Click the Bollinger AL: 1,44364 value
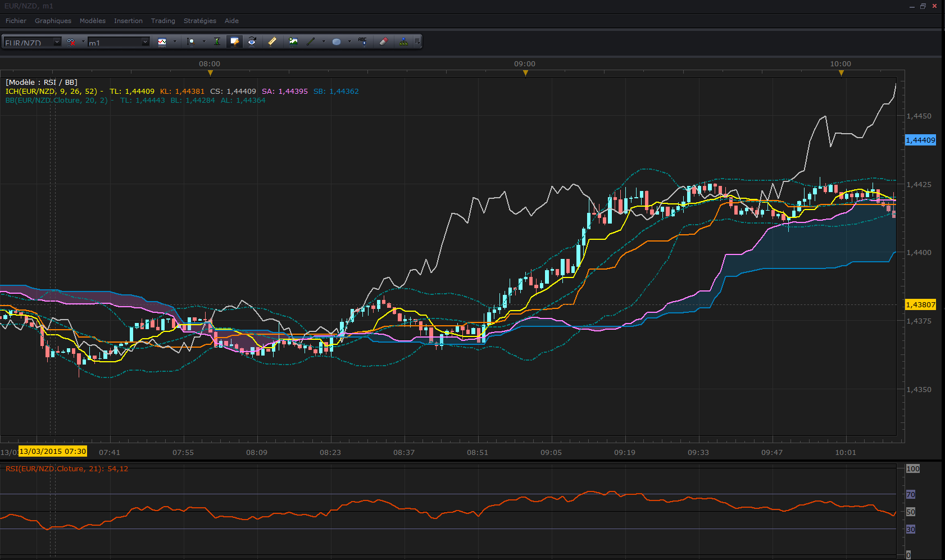The image size is (945, 560). coord(243,101)
